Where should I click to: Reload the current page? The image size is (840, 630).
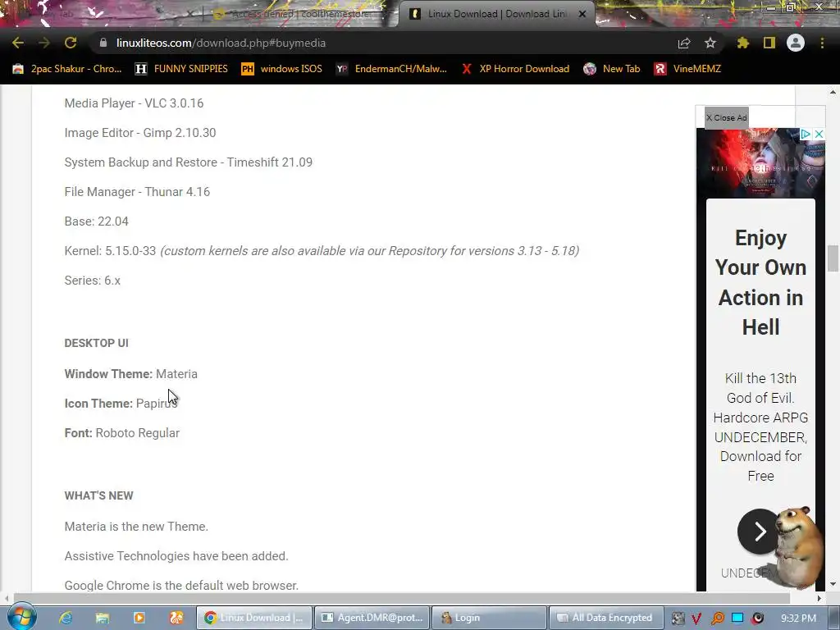(x=71, y=43)
